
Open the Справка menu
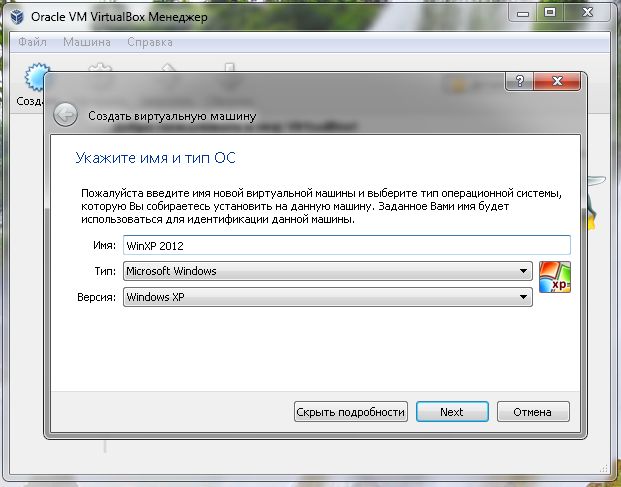point(150,42)
